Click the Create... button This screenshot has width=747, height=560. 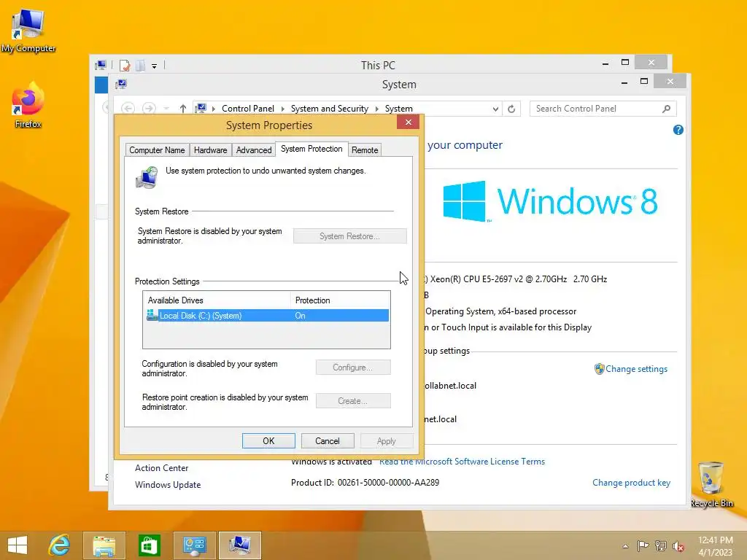353,401
